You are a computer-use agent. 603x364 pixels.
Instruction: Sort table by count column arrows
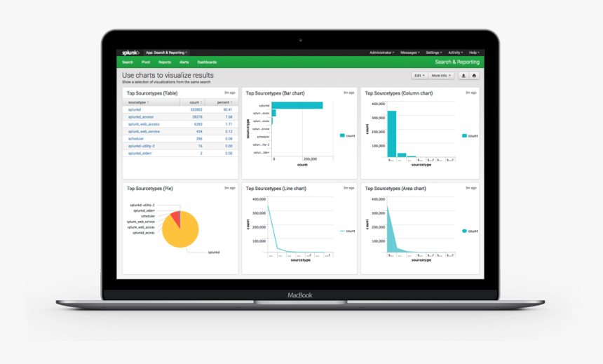pyautogui.click(x=201, y=102)
